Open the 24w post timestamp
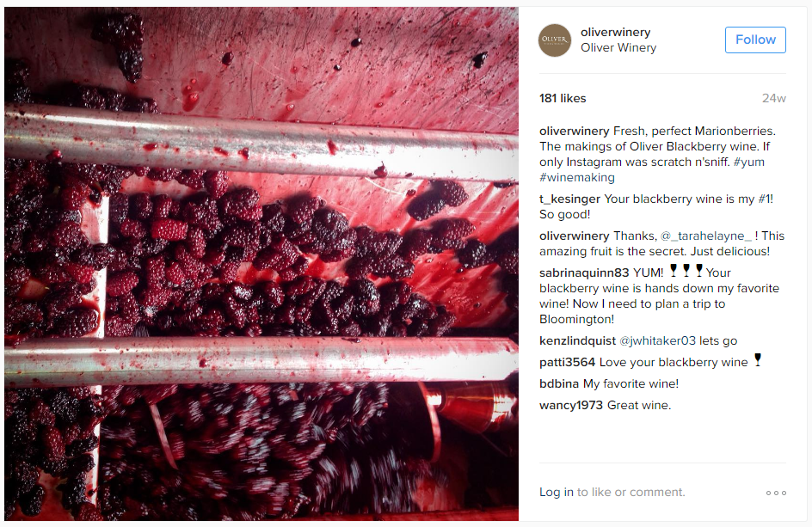This screenshot has height=527, width=812. click(773, 98)
